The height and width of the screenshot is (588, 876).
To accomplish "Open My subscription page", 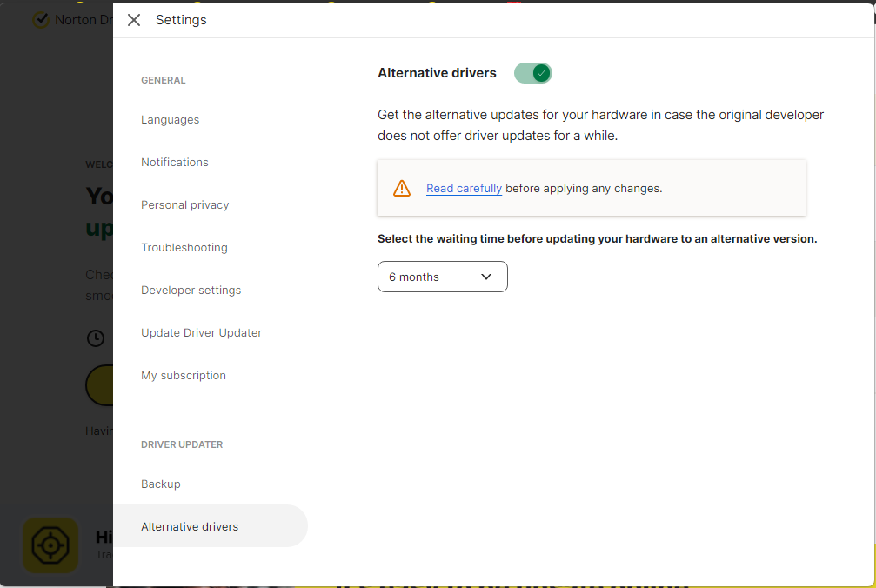I will [184, 376].
